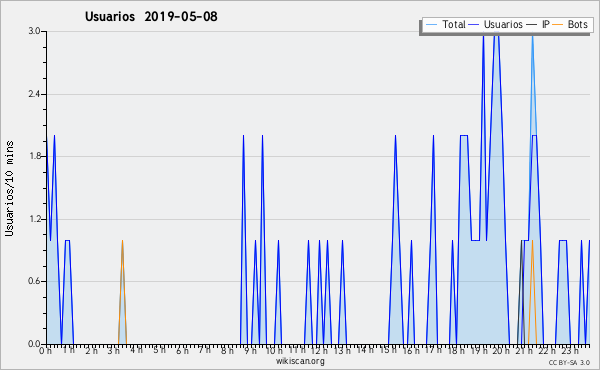Click the y-axis value '2.4'
The height and width of the screenshot is (370, 600).
(34, 94)
